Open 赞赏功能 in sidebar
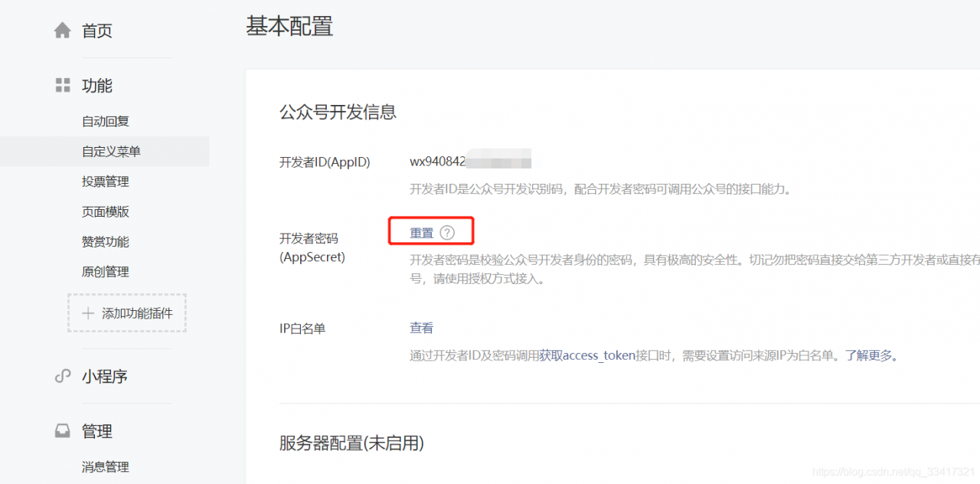This screenshot has height=484, width=980. point(106,241)
